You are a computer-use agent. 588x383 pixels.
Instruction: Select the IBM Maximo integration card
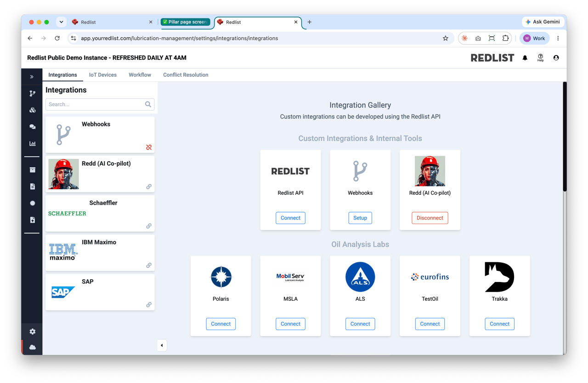[100, 253]
